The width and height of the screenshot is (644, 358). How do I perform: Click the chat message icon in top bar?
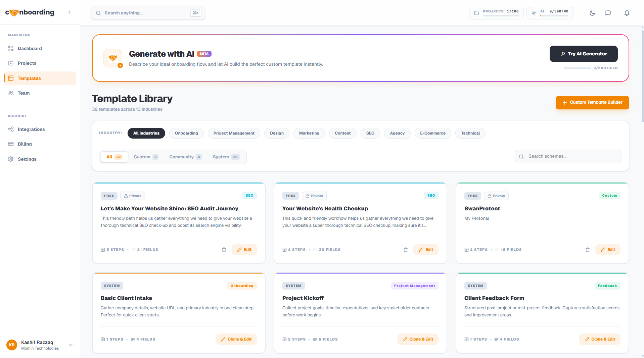pos(608,13)
